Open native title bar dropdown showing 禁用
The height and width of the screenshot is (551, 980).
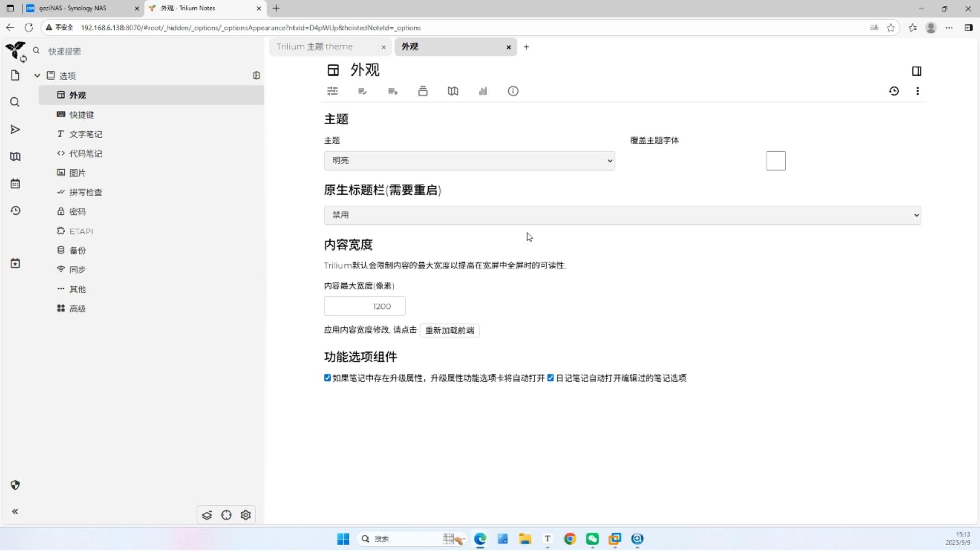tap(622, 215)
